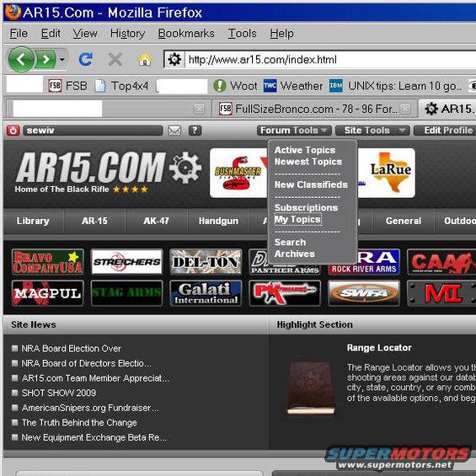Click the question mark help icon

[x=195, y=131]
